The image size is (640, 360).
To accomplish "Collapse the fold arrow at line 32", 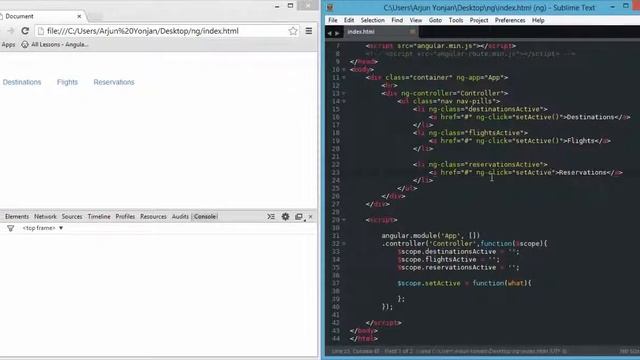I will click(x=344, y=244).
